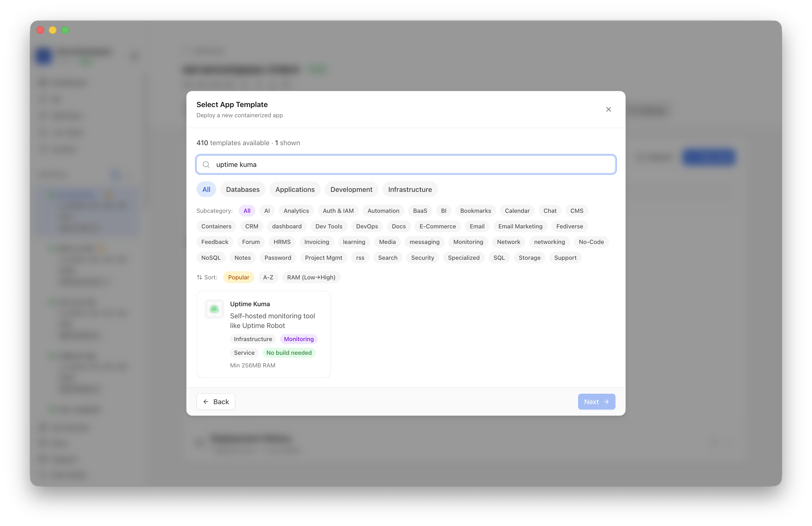Screen dimensions: 812x526
Task: Filter by Media subcategory
Action: 387,242
